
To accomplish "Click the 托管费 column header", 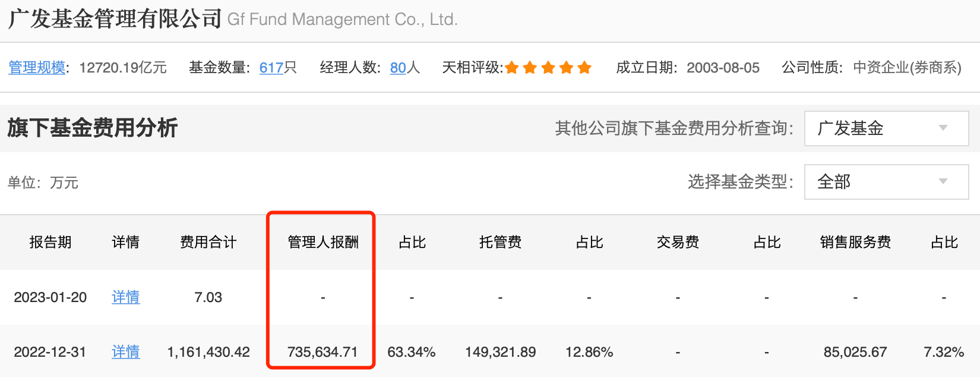I will click(500, 243).
